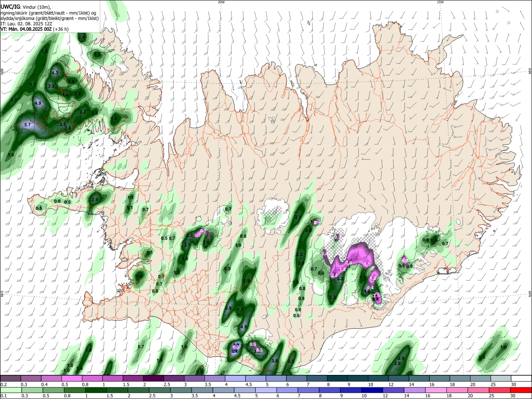
Task: Click the dark purple 2–2.5 mm snow swatch
Action: click(x=153, y=378)
